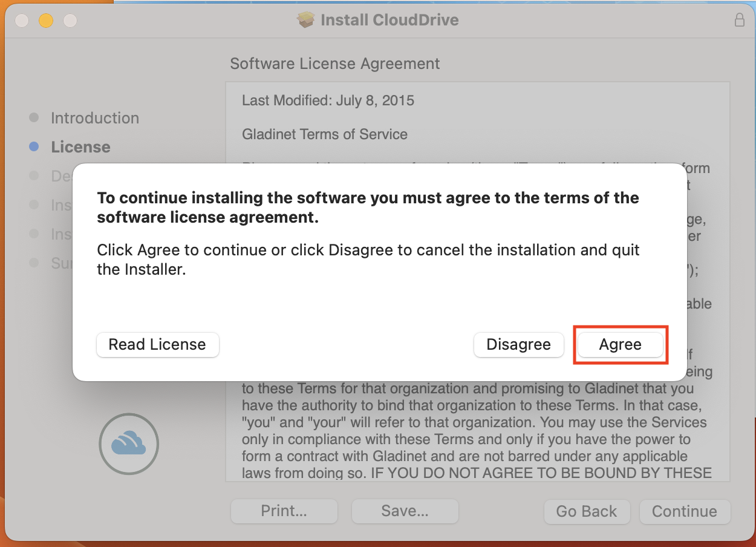Select the License step in sidebar
The width and height of the screenshot is (756, 547).
click(x=80, y=147)
